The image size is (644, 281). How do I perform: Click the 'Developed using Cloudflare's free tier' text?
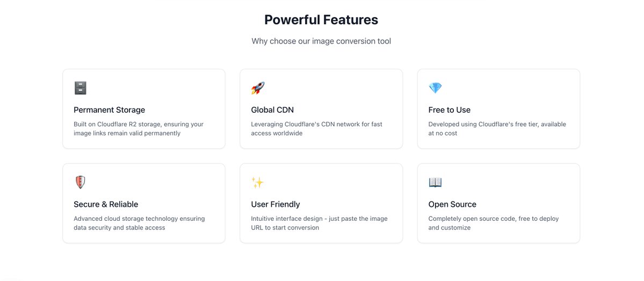[x=497, y=128]
